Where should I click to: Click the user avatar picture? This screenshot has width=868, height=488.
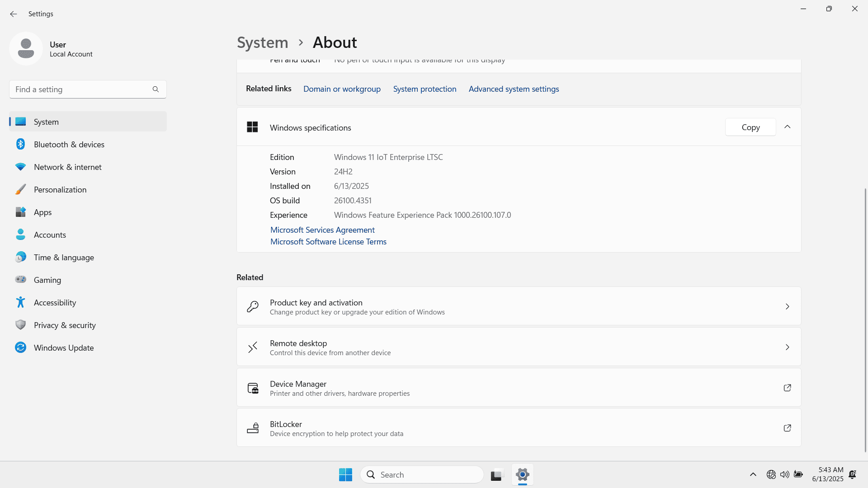pyautogui.click(x=26, y=48)
